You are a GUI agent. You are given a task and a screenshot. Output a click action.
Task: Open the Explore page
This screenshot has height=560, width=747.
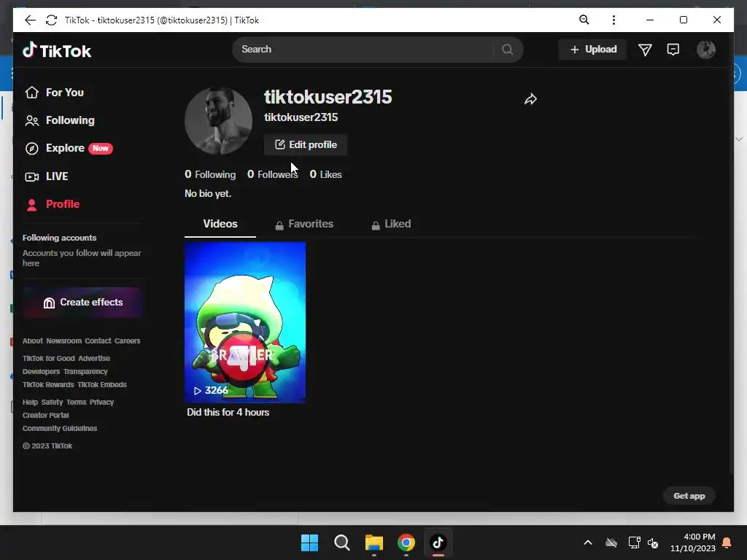coord(69,148)
